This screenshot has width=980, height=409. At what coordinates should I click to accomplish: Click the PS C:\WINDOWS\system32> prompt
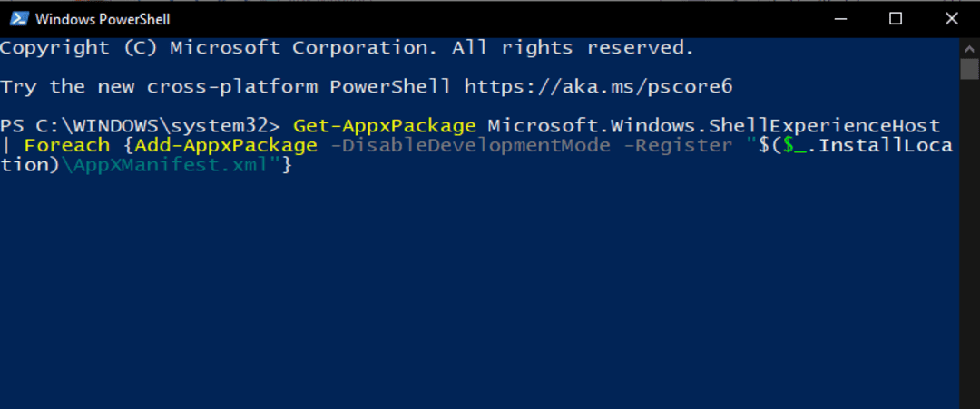pos(141,126)
